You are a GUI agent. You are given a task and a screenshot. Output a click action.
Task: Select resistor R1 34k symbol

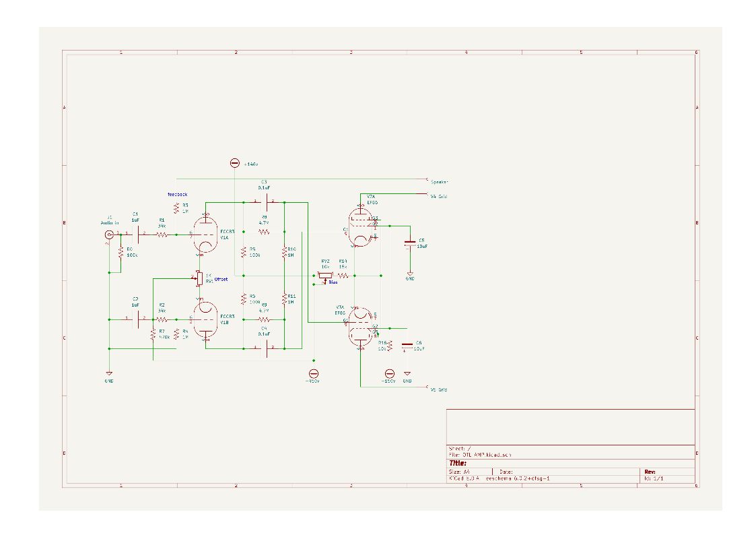(x=162, y=234)
